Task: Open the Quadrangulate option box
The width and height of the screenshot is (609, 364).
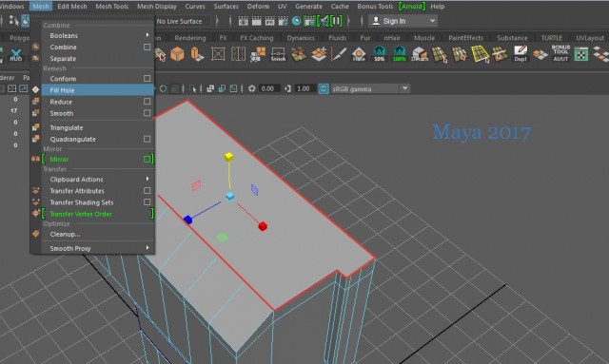Action: coord(147,139)
